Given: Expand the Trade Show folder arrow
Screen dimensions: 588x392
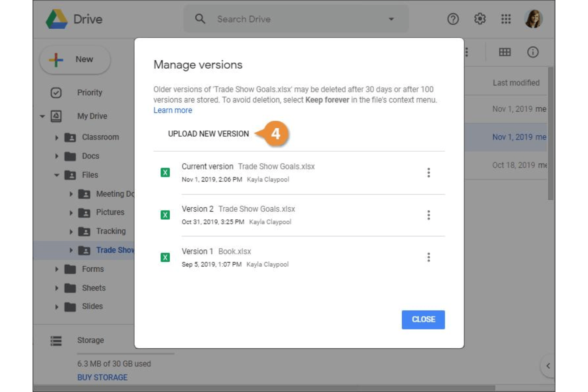Looking at the screenshot, I should (71, 250).
